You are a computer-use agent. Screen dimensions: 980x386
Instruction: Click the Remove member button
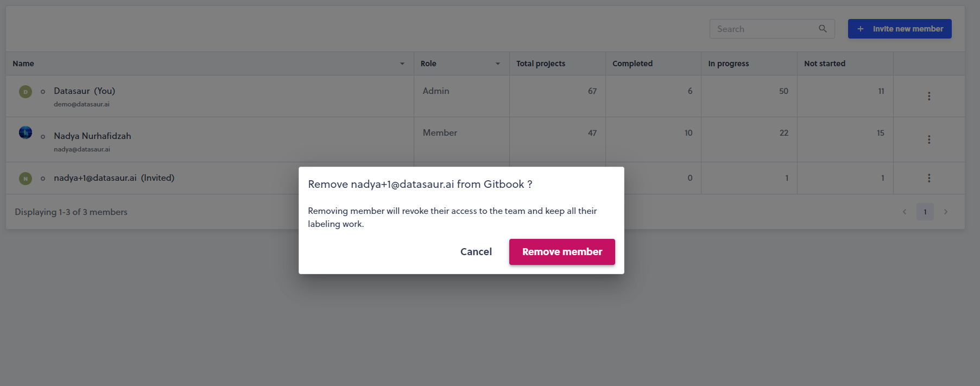tap(562, 252)
